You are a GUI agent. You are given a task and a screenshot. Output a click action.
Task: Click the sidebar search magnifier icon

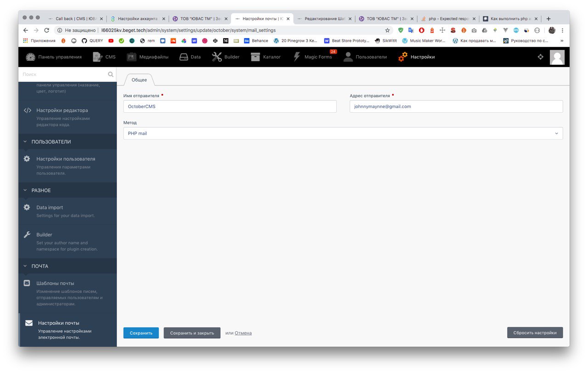click(111, 74)
